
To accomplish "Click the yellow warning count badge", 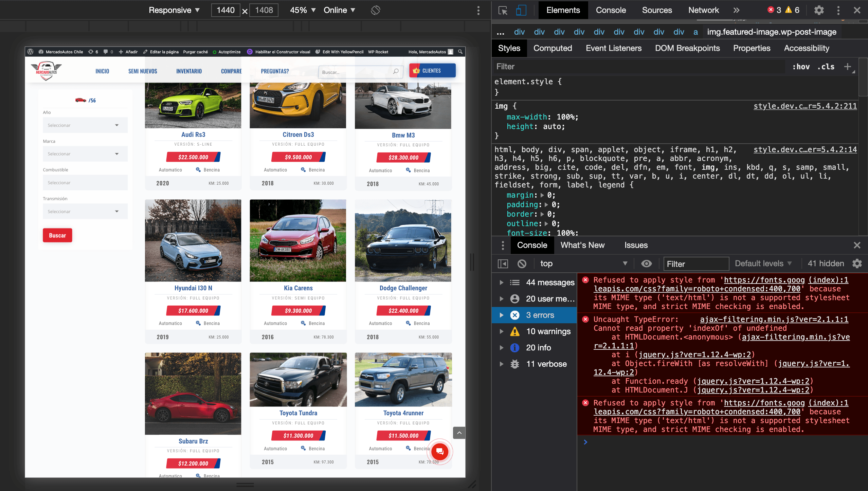I will point(793,10).
